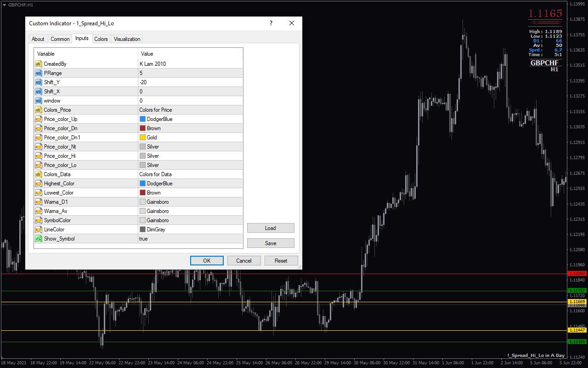Click the Save button
The height and width of the screenshot is (368, 588).
point(271,243)
